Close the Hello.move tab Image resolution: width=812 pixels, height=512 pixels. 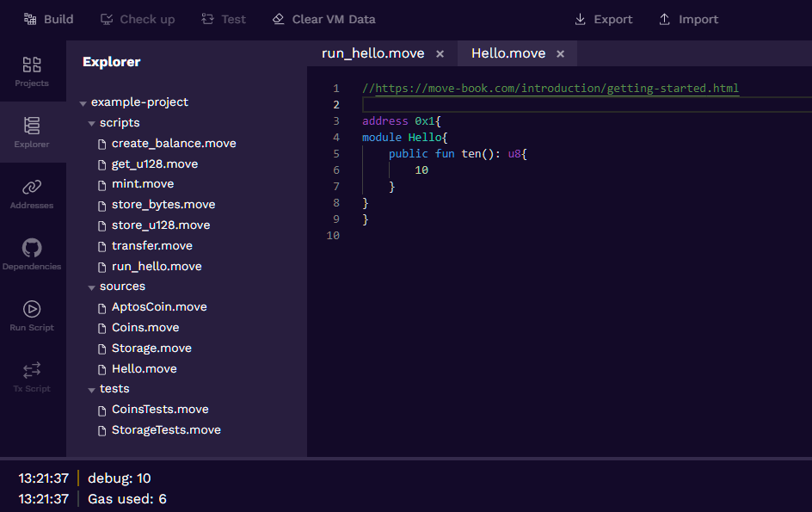coord(561,54)
